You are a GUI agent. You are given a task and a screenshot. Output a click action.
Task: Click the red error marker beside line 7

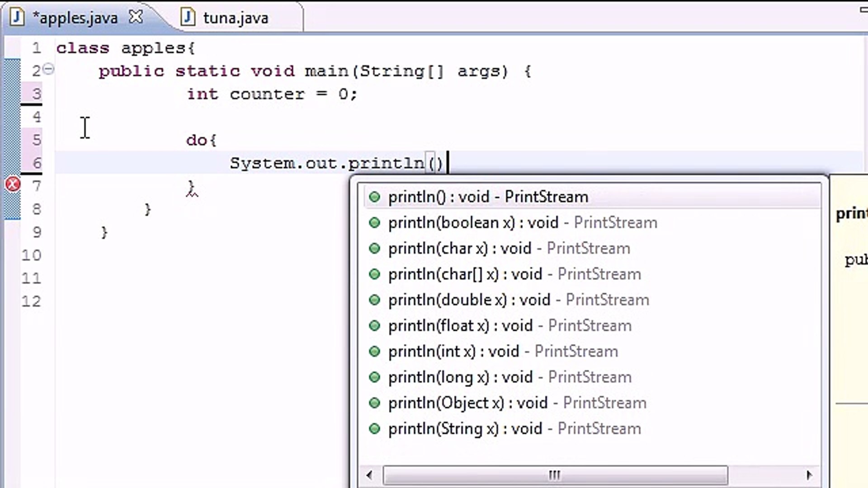(x=12, y=184)
